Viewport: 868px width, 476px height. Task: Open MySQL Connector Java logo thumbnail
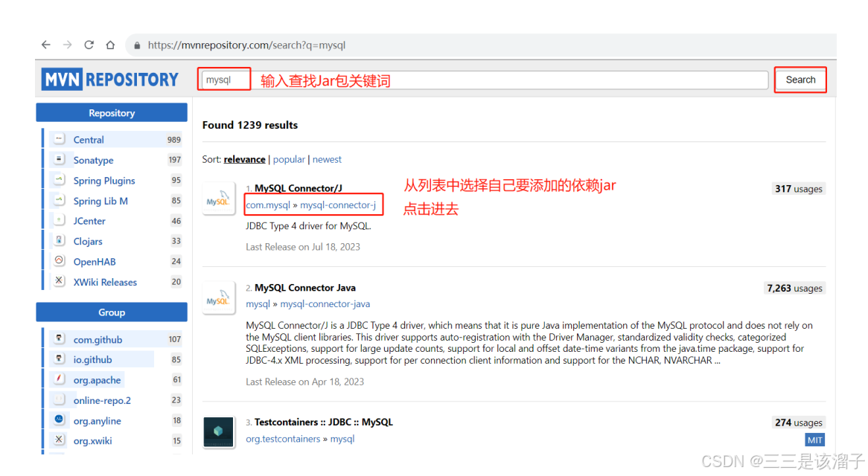[219, 298]
